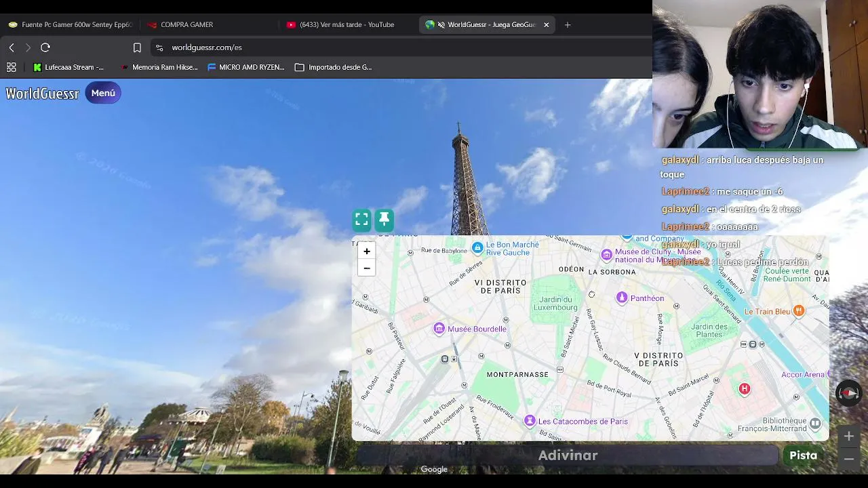Image resolution: width=868 pixels, height=488 pixels.
Task: Click the WorldGuessr logo
Action: pyautogui.click(x=42, y=94)
